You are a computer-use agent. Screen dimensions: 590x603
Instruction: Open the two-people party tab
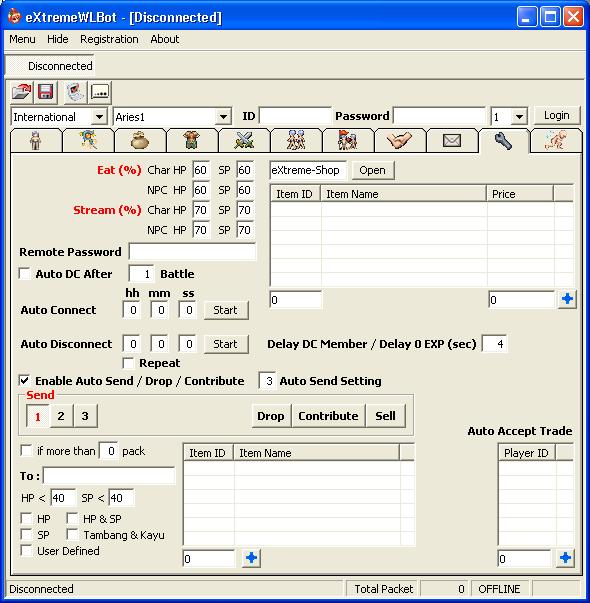click(296, 141)
